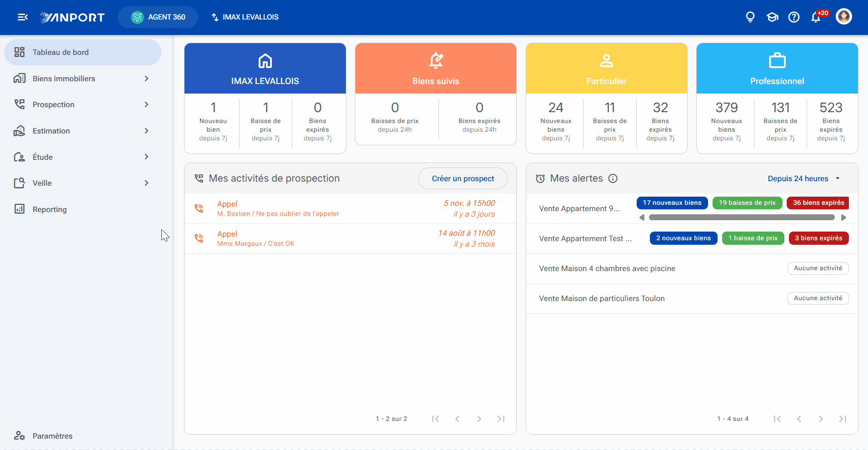Viewport: 868px width, 450px height.
Task: Expand the Veille menu chevron
Action: 146,183
